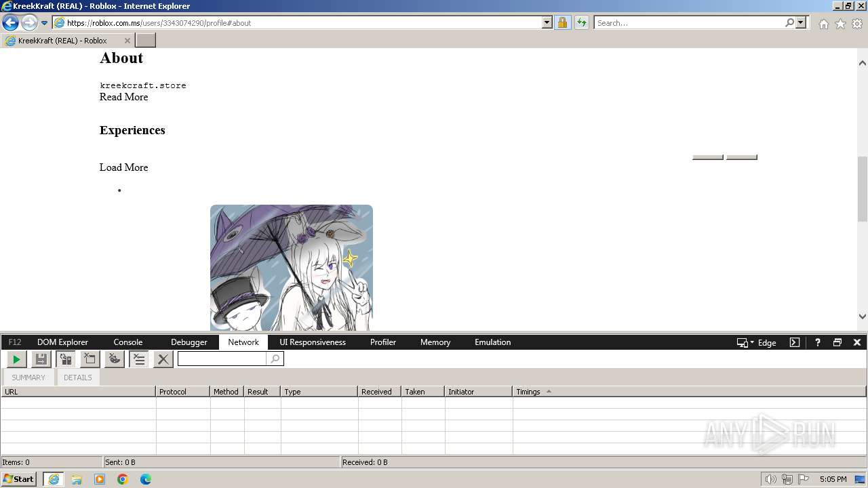Sort by the Type column header
868x488 pixels.
[x=319, y=392]
